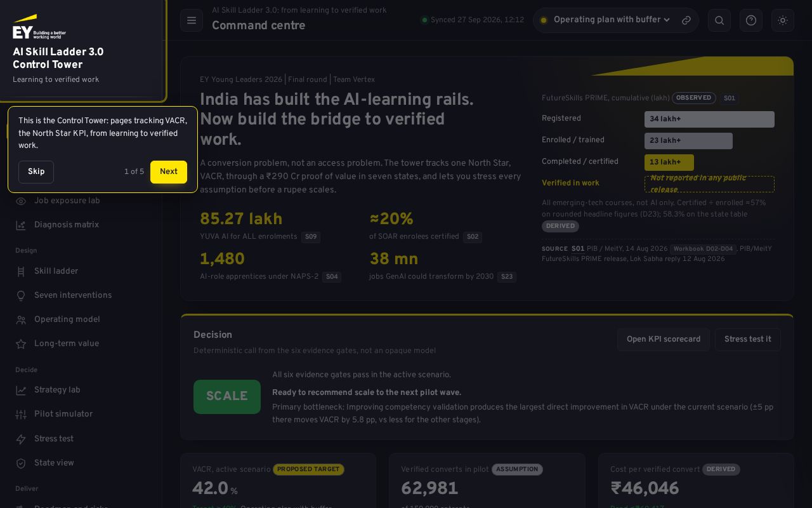812x508 pixels.
Task: Click the EY logo
Action: [x=39, y=27]
